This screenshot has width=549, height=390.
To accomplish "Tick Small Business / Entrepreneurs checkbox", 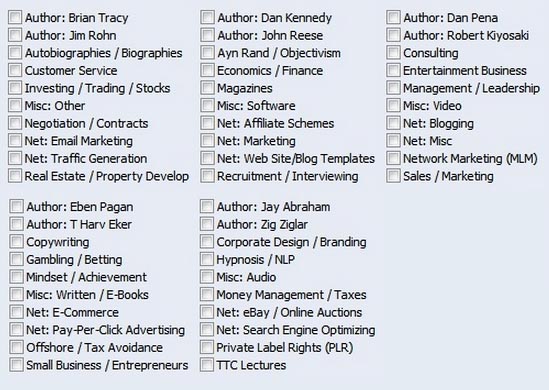I will (x=16, y=364).
